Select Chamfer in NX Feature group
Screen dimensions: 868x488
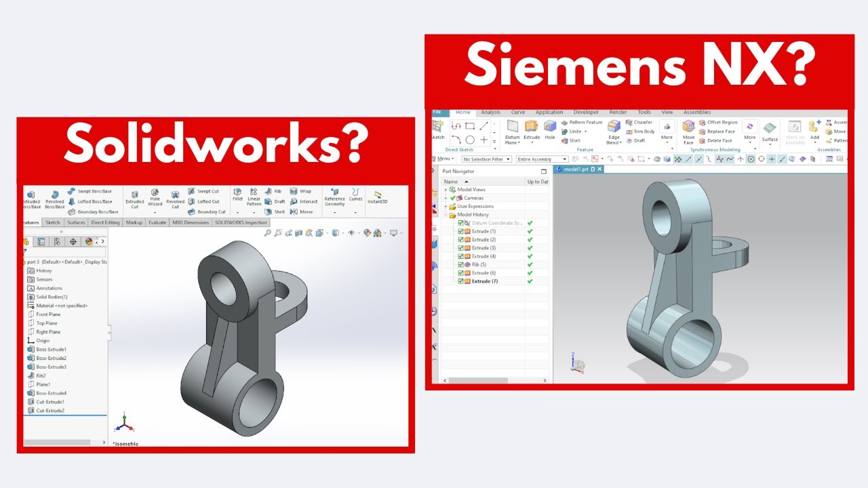639,122
